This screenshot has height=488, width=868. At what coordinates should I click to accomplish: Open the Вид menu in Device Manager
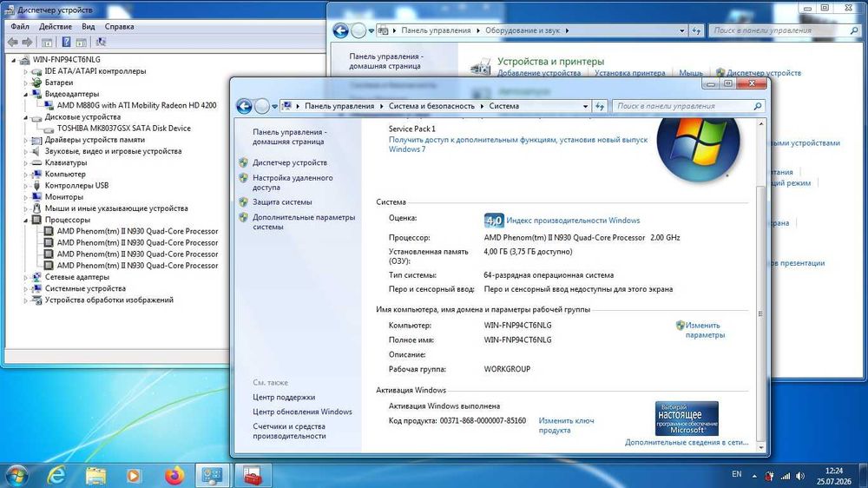(88, 27)
